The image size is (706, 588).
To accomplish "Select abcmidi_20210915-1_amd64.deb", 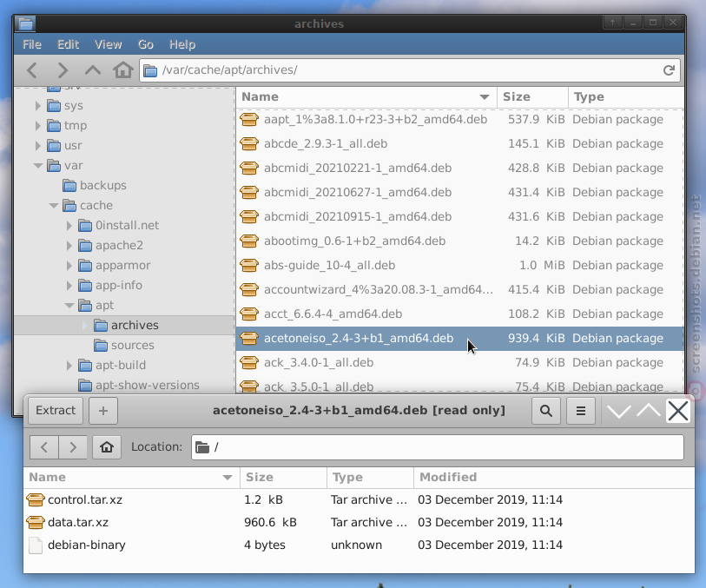I will tap(459, 216).
